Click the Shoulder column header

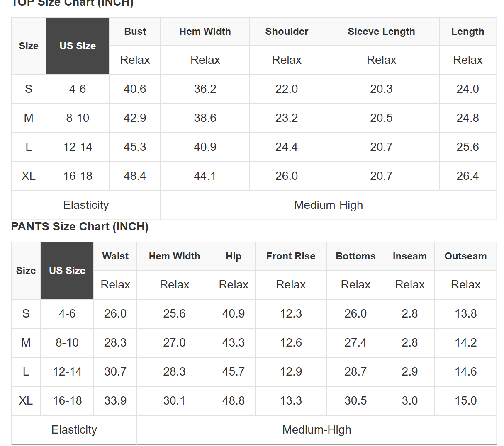click(287, 32)
